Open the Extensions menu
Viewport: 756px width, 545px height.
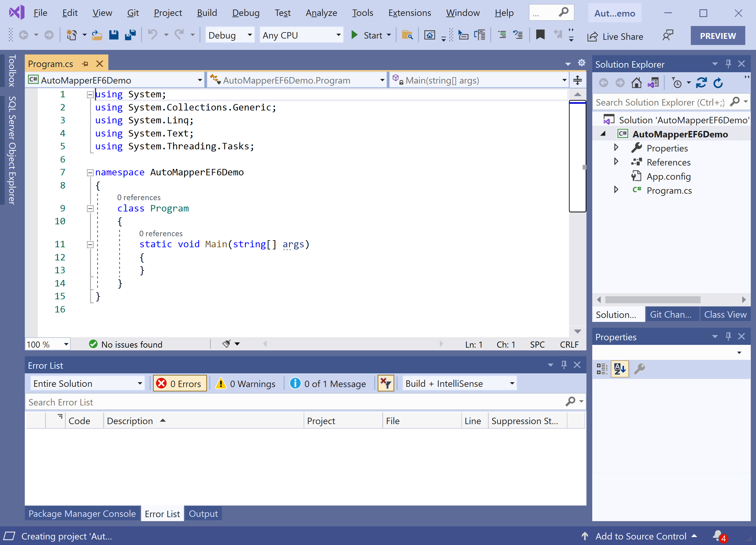[x=409, y=13]
